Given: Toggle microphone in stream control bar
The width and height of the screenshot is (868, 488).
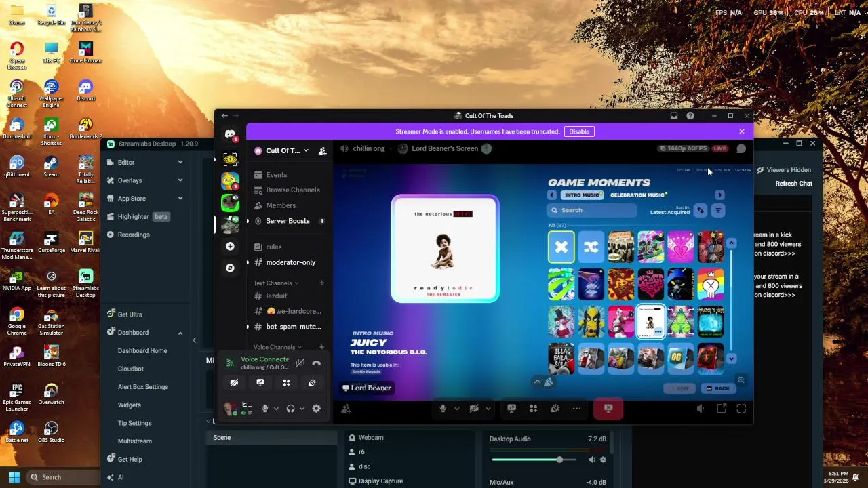Looking at the screenshot, I should [x=443, y=409].
